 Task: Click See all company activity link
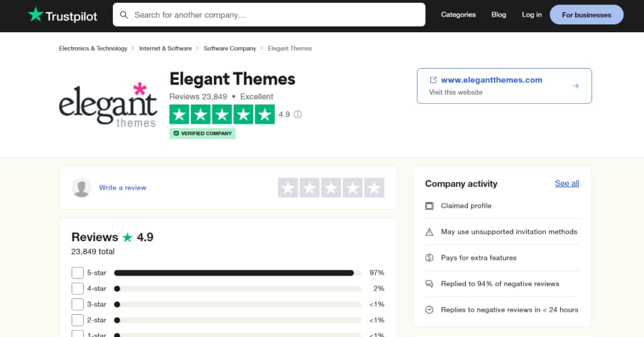click(567, 184)
